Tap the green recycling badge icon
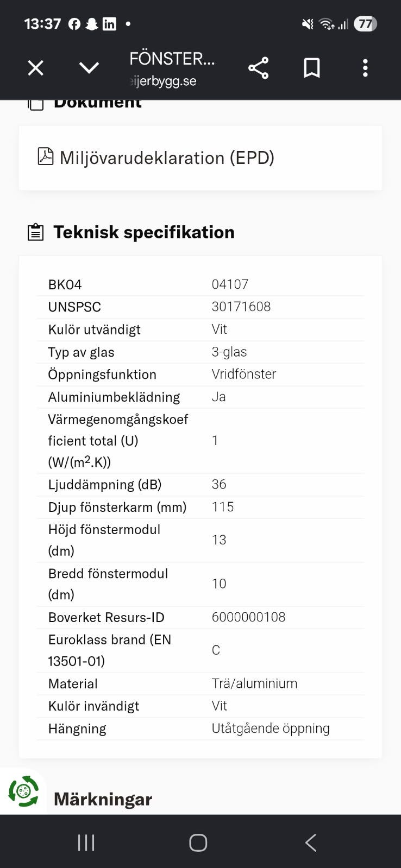This screenshot has width=401, height=868. click(x=23, y=791)
